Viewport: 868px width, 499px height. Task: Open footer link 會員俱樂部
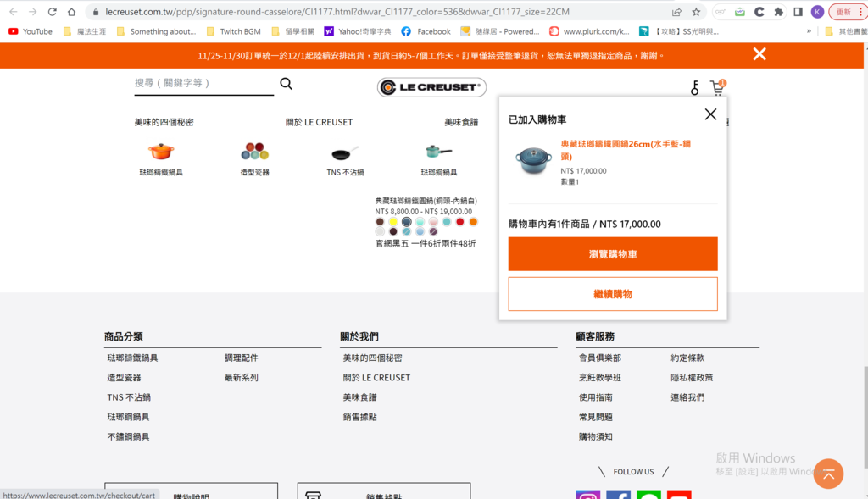pyautogui.click(x=600, y=358)
